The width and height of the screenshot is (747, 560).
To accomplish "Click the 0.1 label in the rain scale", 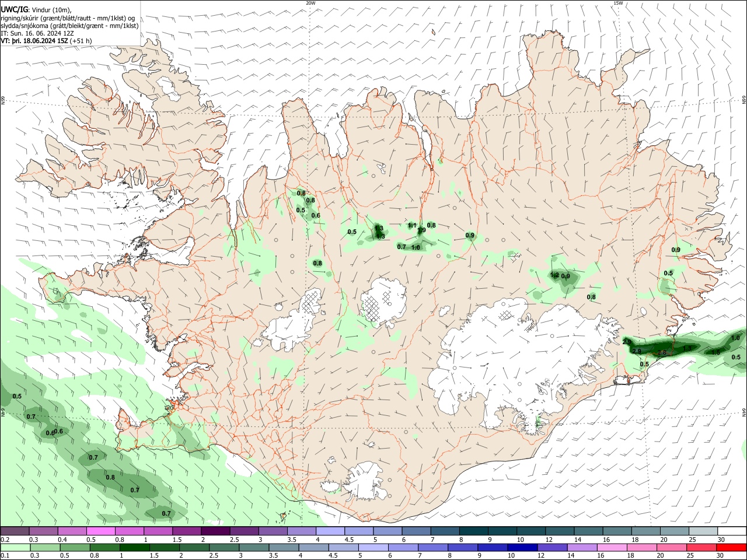I will click(x=5, y=556).
